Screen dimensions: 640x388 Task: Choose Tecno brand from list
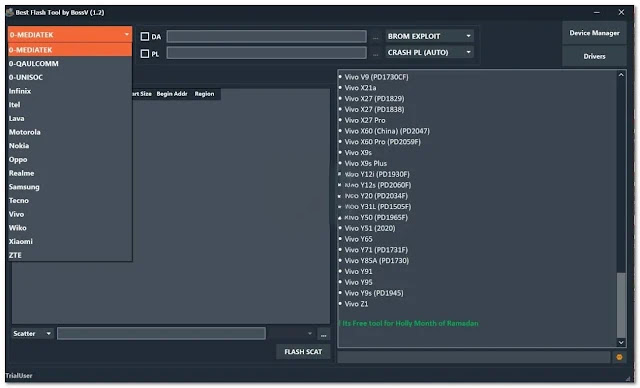pos(70,200)
